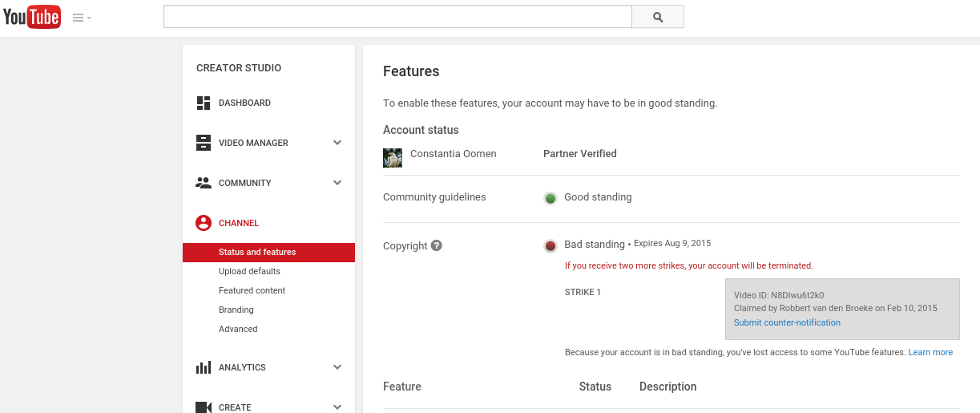The height and width of the screenshot is (413, 980).
Task: Expand the Analytics section chevron
Action: tap(337, 367)
